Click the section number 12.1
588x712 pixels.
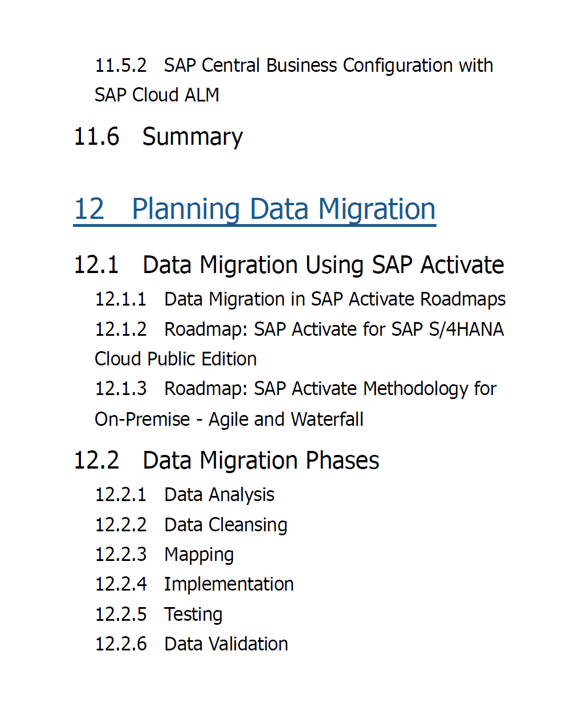[96, 265]
